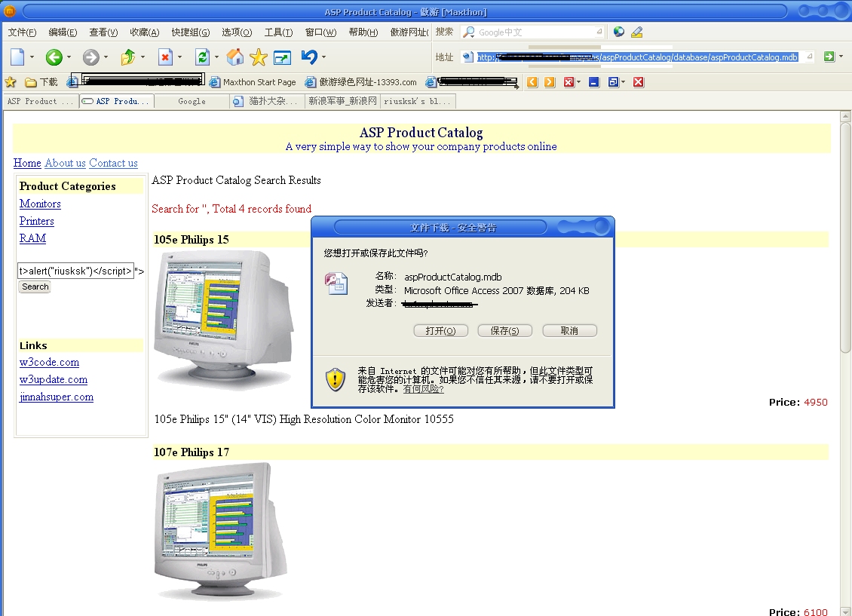852x616 pixels.
Task: Click the Contact us link
Action: coord(113,163)
